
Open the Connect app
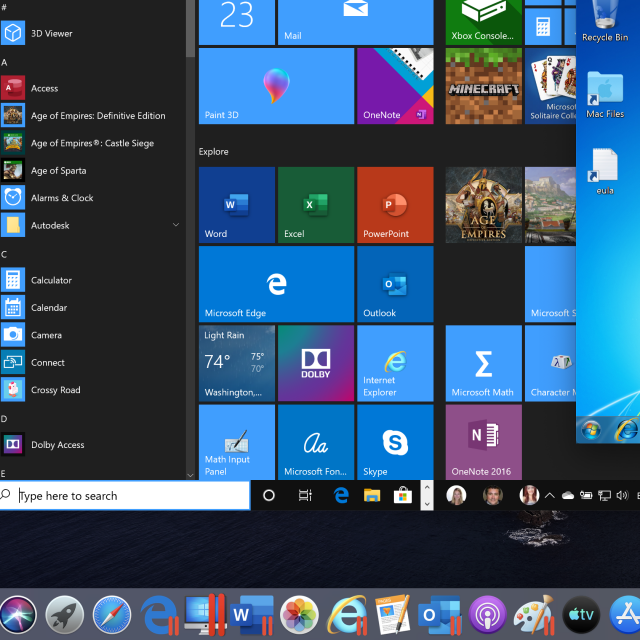pos(92,362)
